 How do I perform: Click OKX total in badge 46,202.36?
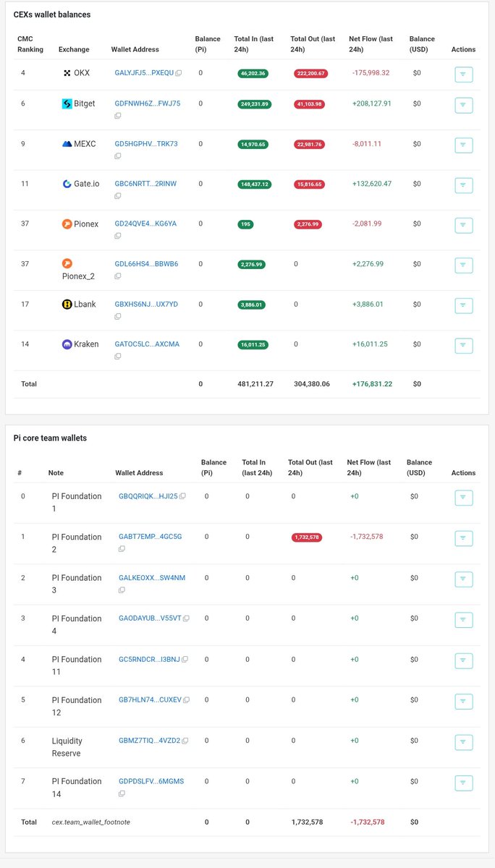[x=253, y=74]
